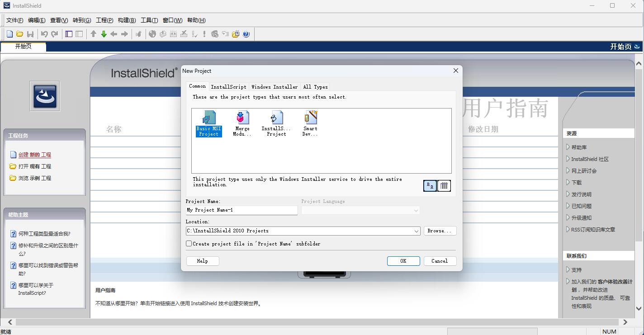Select the InstallScript Project type icon

click(x=276, y=123)
